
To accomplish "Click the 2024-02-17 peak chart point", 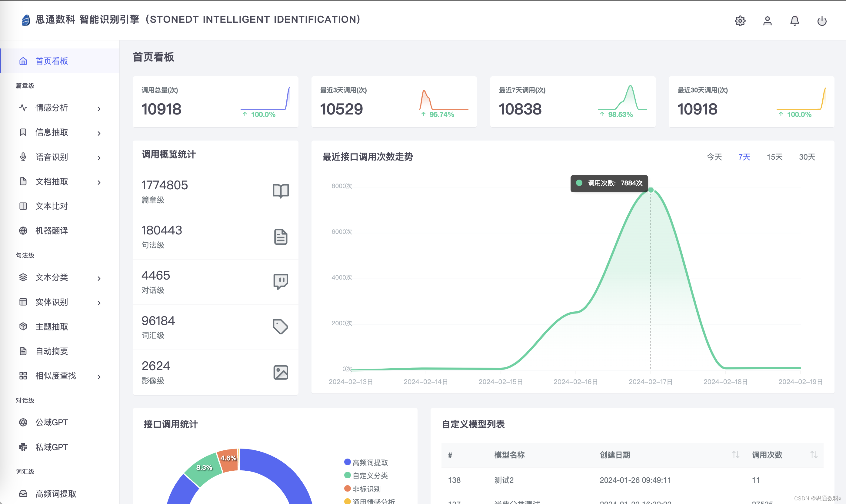I will (x=651, y=190).
